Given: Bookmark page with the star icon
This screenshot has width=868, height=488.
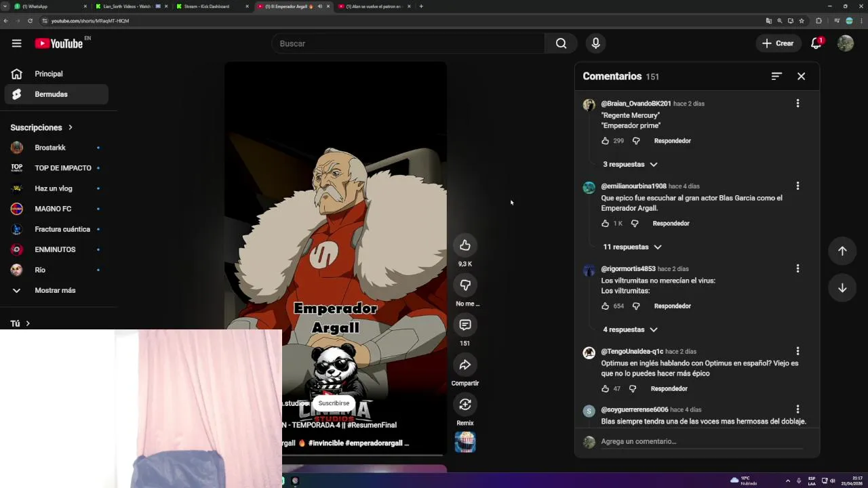Looking at the screenshot, I should pos(802,21).
